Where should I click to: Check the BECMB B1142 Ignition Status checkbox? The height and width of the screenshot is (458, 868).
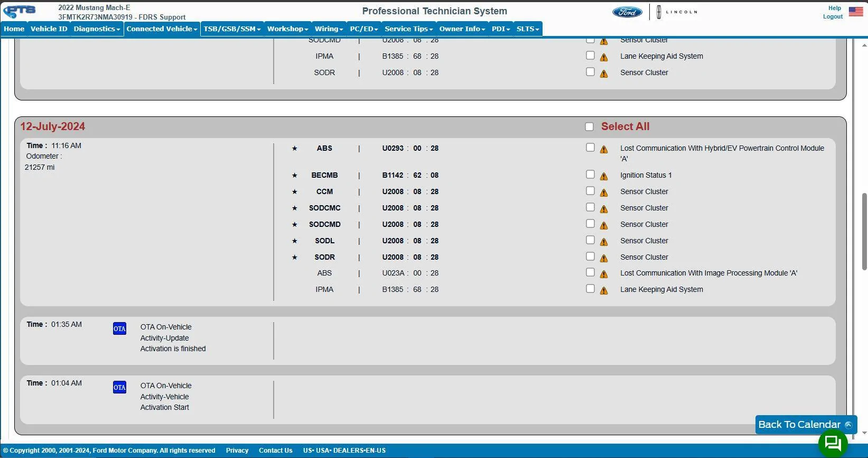coord(590,175)
